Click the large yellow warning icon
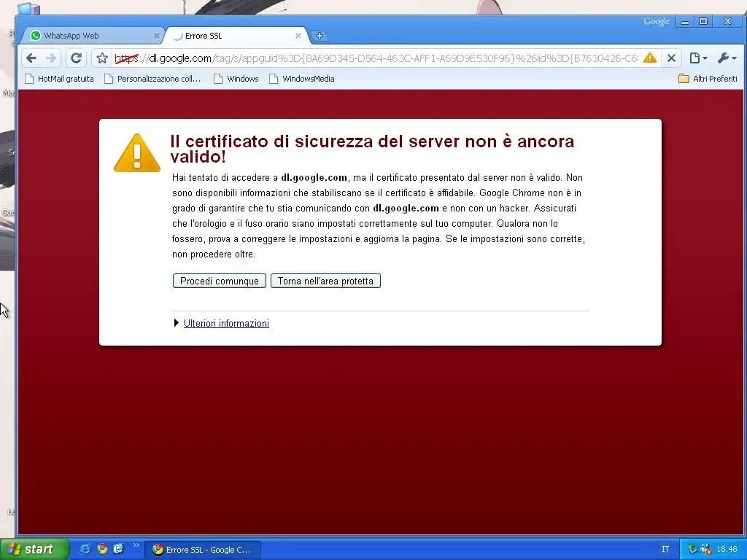This screenshot has width=747, height=560. pyautogui.click(x=136, y=153)
